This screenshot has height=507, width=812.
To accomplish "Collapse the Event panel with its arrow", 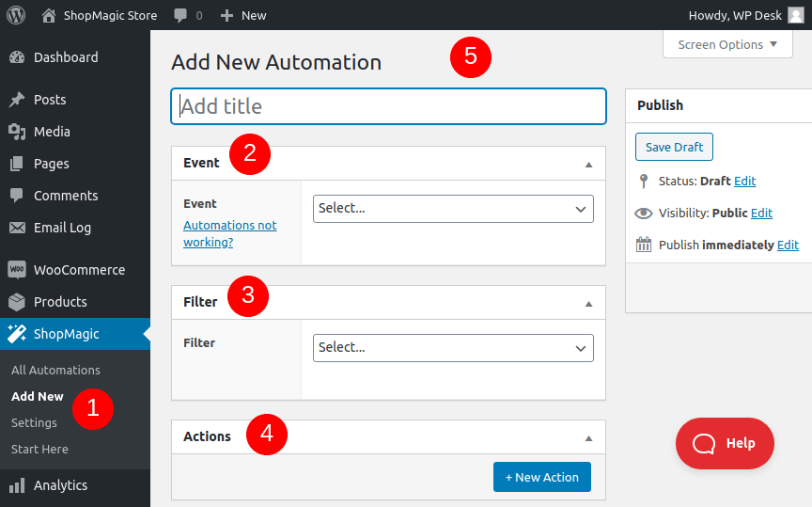I will (588, 165).
